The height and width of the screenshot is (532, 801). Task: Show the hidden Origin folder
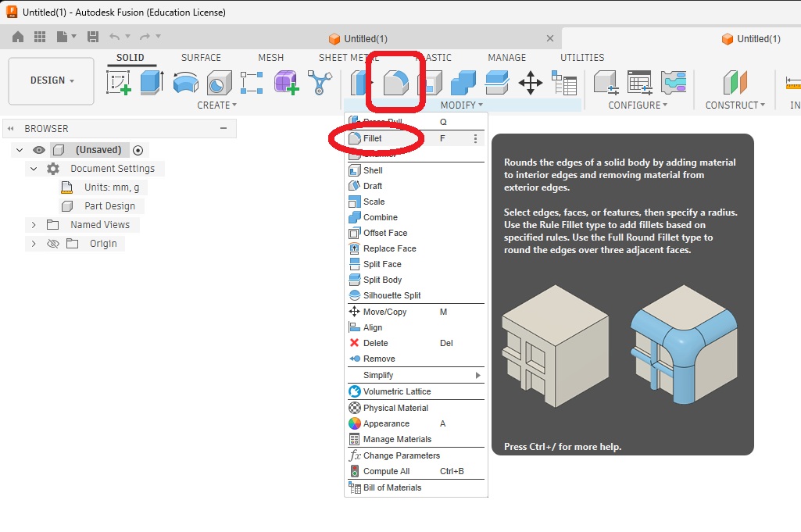click(53, 244)
